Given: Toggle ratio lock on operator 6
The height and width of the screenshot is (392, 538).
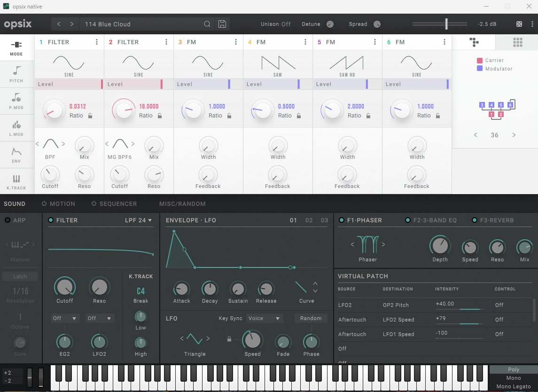Looking at the screenshot, I should point(438,116).
